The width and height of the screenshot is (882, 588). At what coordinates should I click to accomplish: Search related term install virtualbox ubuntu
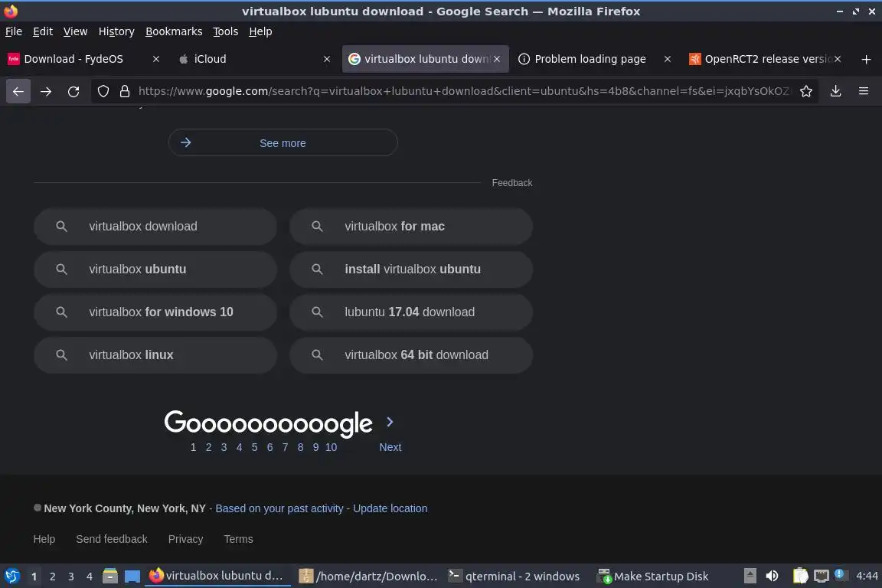coord(411,269)
